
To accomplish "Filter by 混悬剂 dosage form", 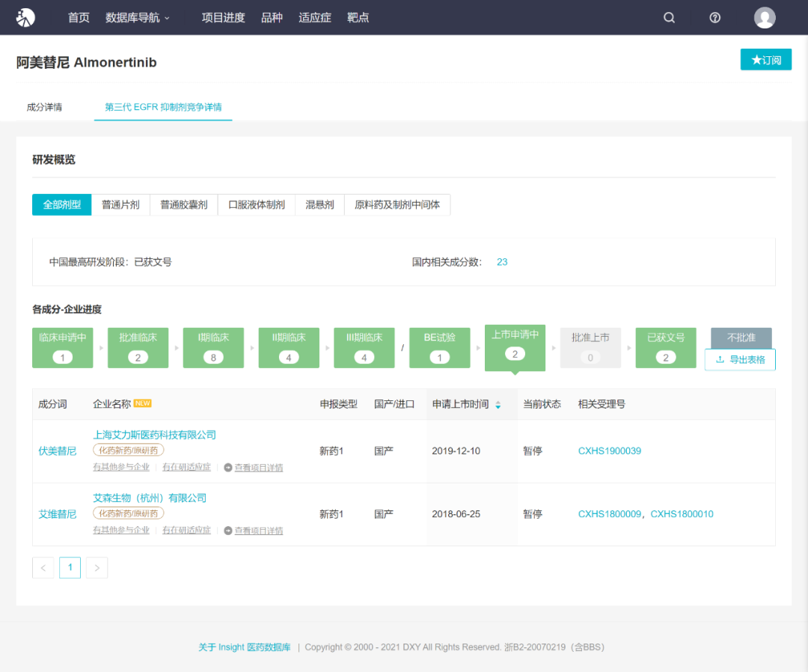I will (x=319, y=204).
